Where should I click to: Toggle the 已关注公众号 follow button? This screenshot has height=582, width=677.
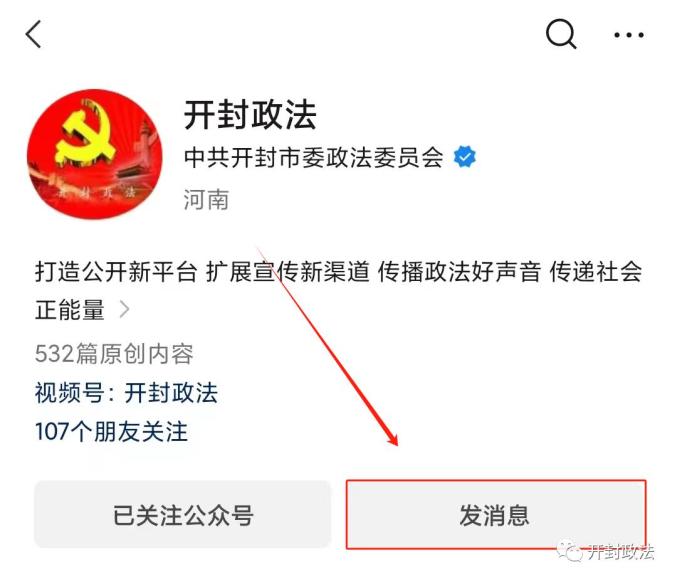(x=183, y=514)
